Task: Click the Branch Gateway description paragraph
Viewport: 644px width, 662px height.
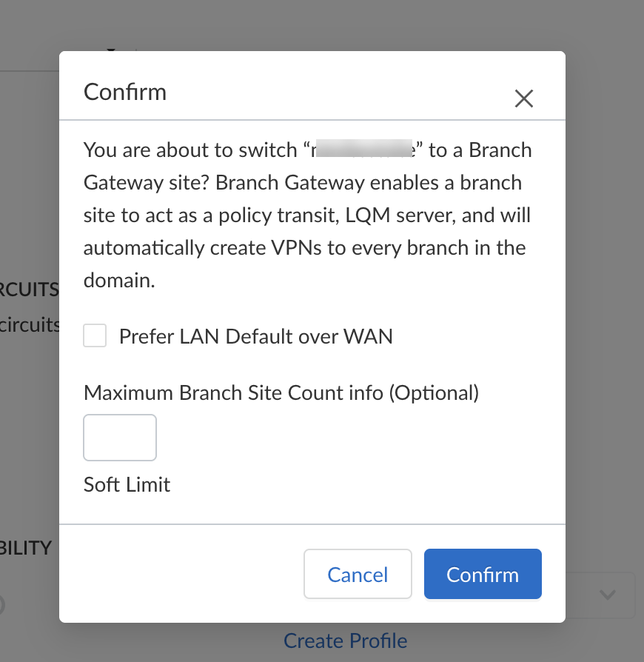Action: point(307,215)
